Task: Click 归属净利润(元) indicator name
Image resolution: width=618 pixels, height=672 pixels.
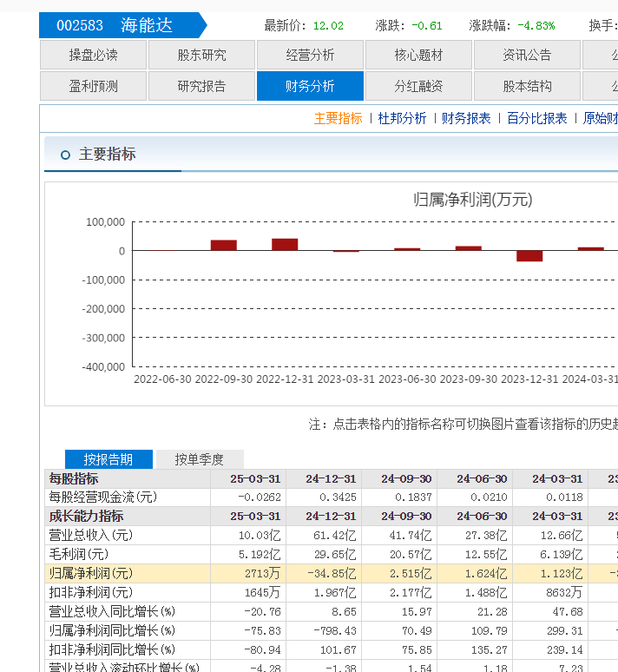Action: tap(91, 573)
